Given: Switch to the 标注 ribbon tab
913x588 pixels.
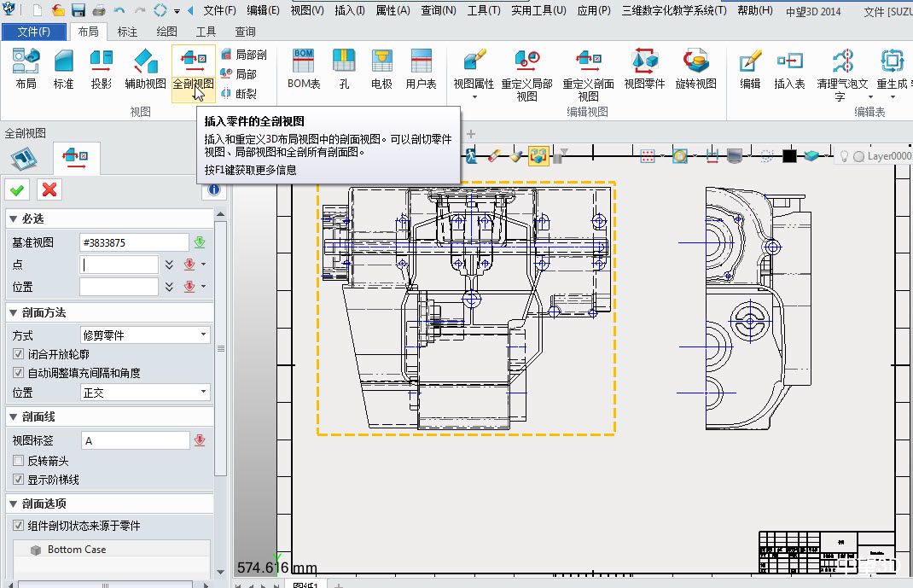Looking at the screenshot, I should [x=127, y=32].
